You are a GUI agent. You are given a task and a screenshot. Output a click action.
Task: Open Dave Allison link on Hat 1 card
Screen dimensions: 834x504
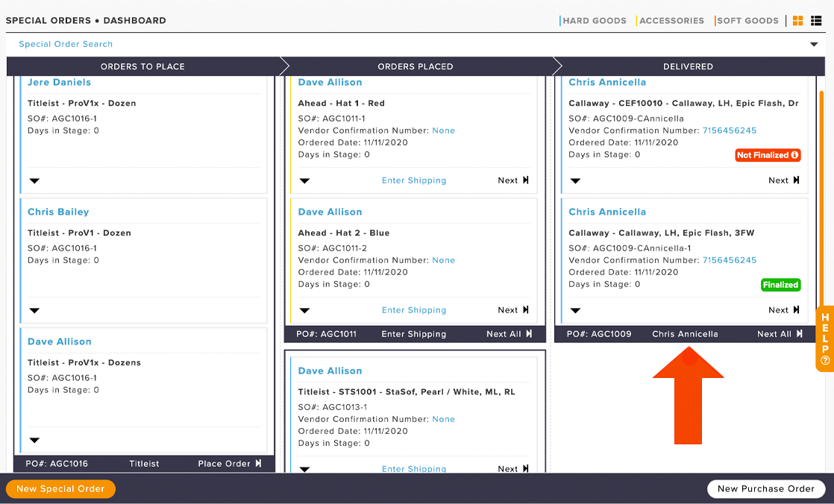click(330, 83)
